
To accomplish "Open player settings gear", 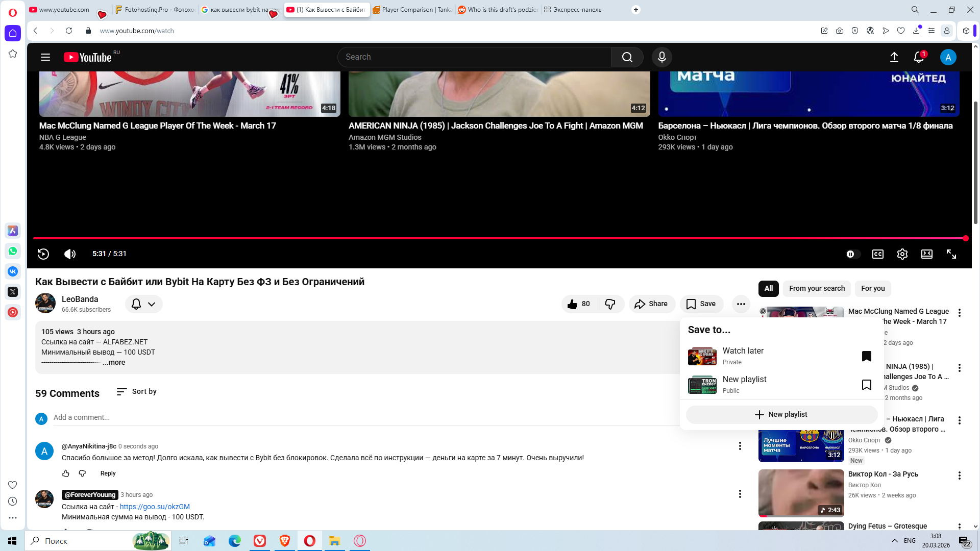I will 902,254.
